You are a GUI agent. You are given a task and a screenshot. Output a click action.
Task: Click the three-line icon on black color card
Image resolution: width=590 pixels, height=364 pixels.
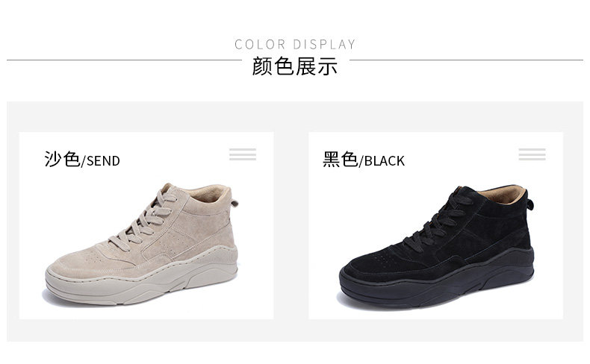532,154
